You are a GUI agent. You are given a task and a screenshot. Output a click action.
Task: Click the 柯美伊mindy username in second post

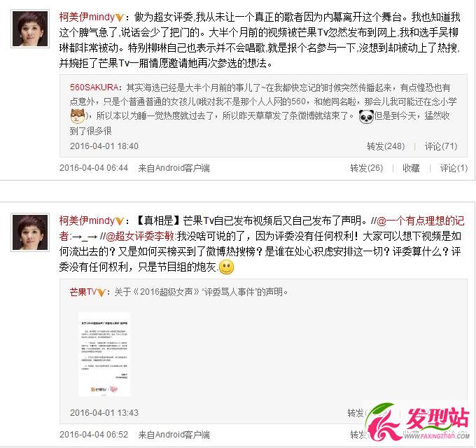87,220
